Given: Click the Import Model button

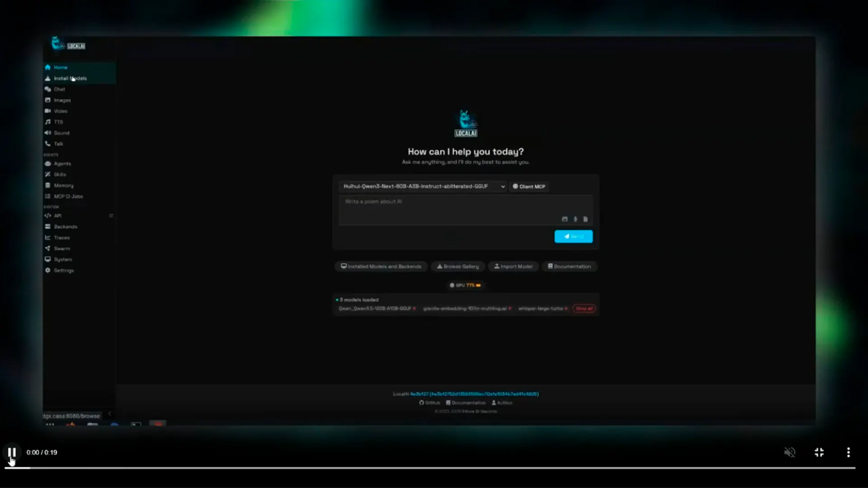Looking at the screenshot, I should (513, 267).
